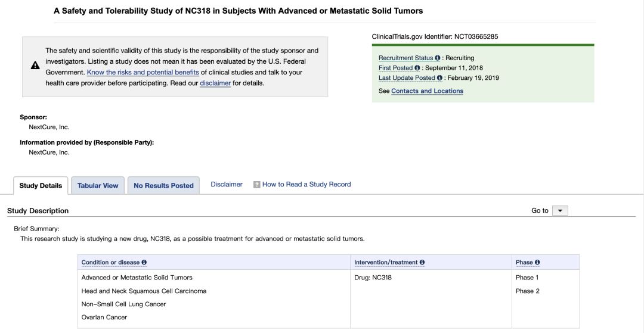644x333 pixels.
Task: Click the Recruitment Status label link
Action: point(405,58)
